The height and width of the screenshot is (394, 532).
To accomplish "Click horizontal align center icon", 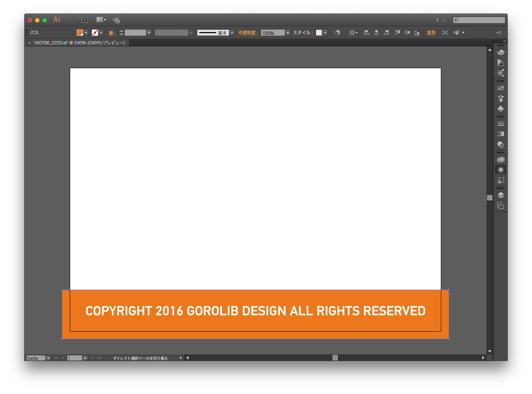I will 376,32.
